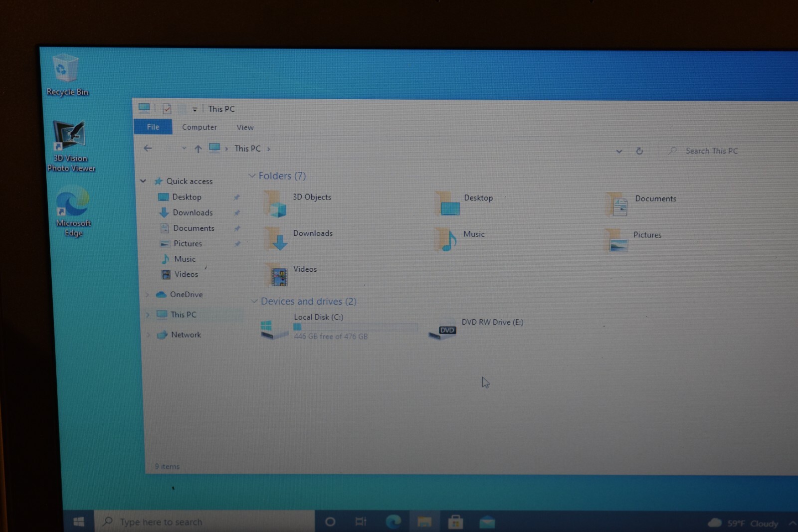Expand the Network tree node
798x532 pixels.
point(148,335)
